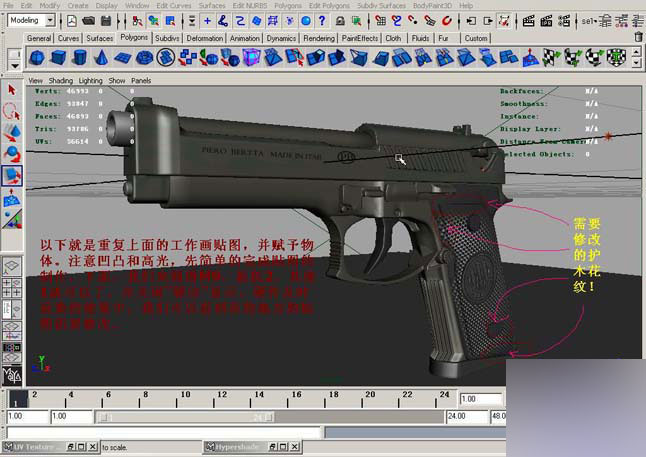646x457 pixels.
Task: Switch to the Rendering shelf tab
Action: click(x=319, y=38)
